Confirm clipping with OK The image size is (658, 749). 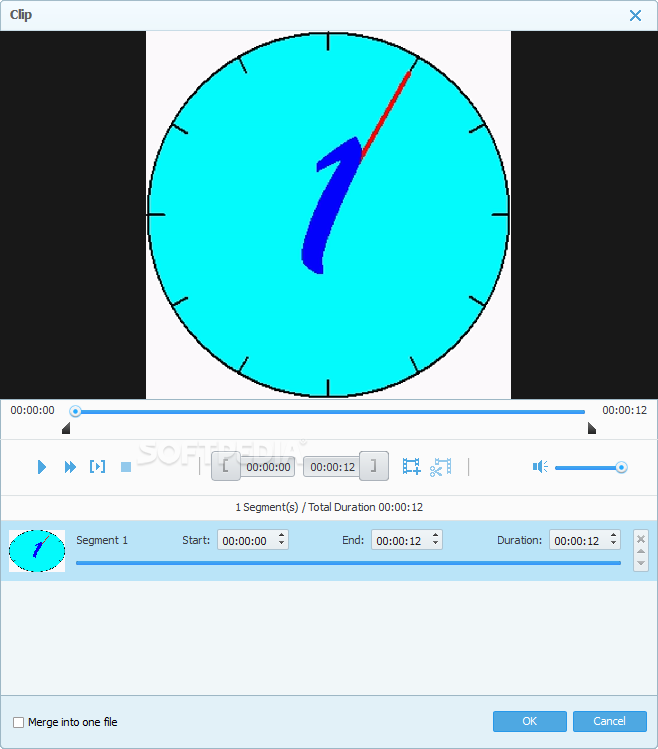coord(529,721)
